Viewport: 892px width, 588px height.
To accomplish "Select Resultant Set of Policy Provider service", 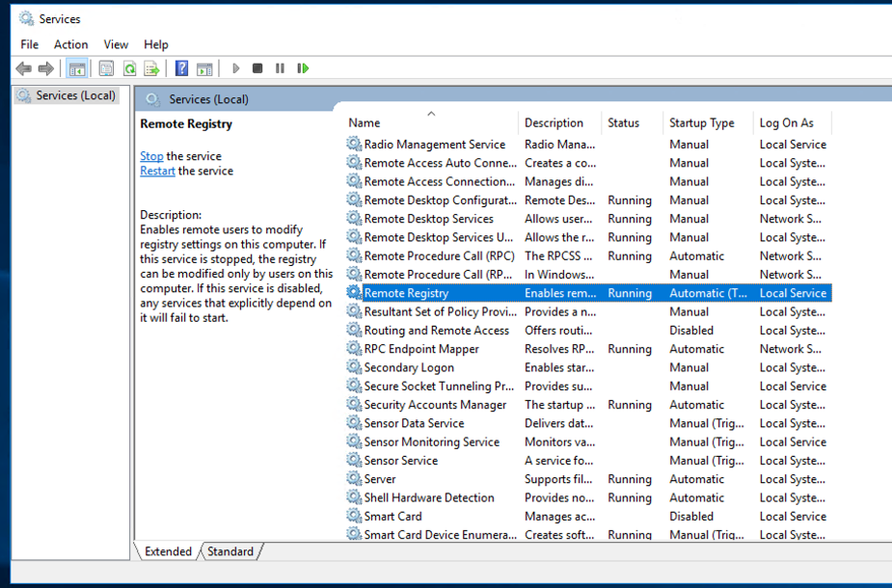I will click(588, 311).
